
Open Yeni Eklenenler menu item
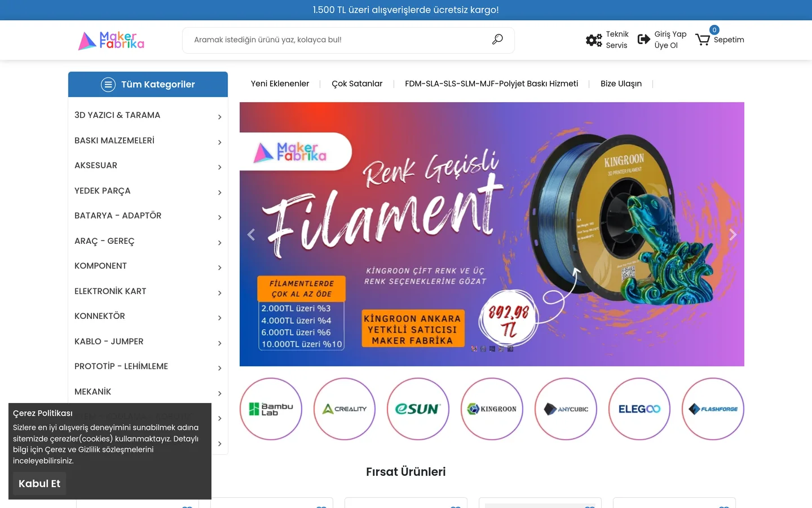point(280,84)
